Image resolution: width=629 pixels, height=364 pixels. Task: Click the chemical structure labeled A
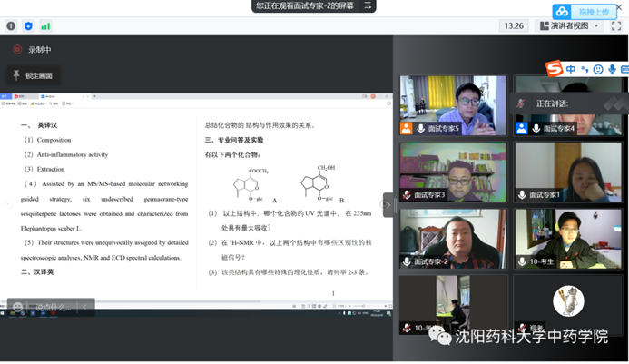251,185
